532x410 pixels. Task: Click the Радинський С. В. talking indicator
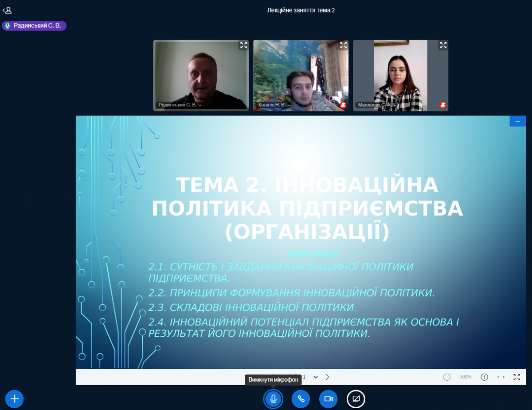pyautogui.click(x=34, y=26)
